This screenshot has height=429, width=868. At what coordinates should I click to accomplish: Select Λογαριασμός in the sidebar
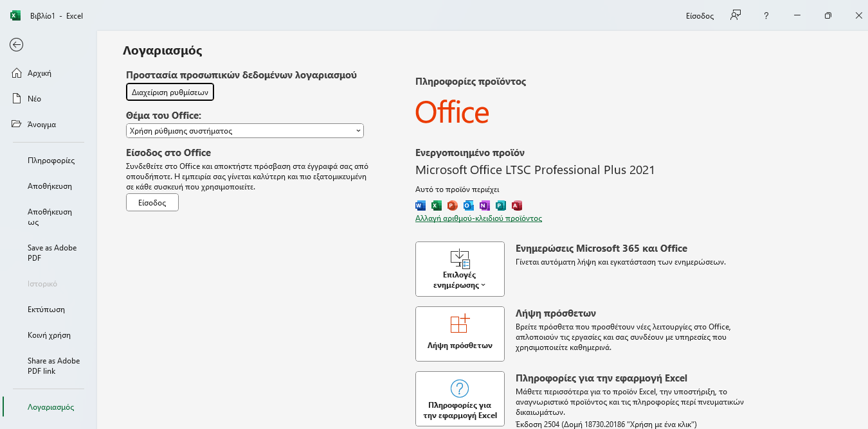pos(48,407)
